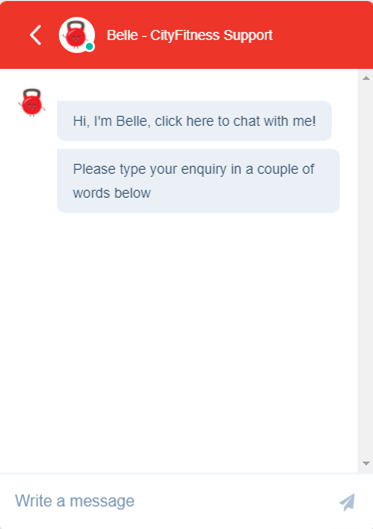This screenshot has height=529, width=373.
Task: Click the chat scrollbar track
Action: (366, 271)
